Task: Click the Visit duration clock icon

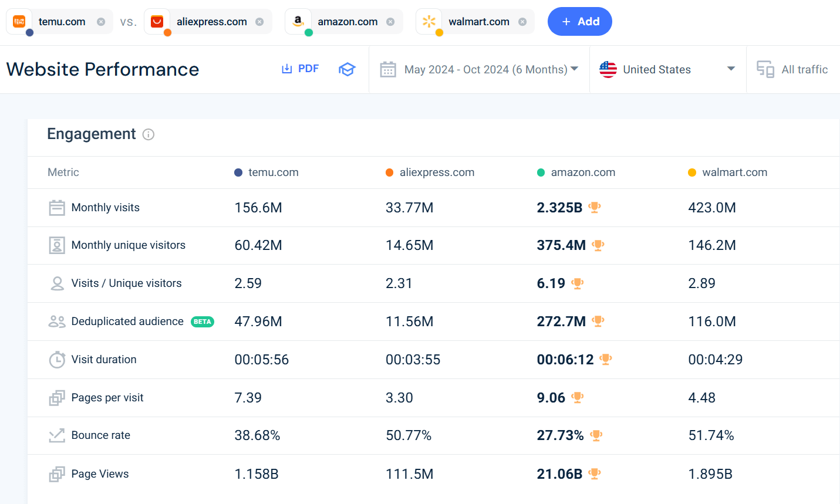Action: (57, 360)
